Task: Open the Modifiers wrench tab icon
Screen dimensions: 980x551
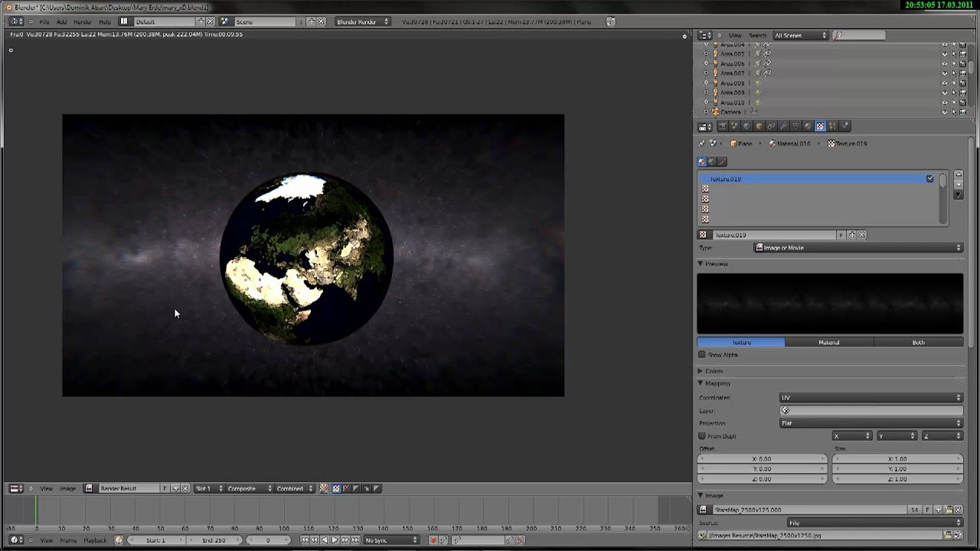Action: 783,126
